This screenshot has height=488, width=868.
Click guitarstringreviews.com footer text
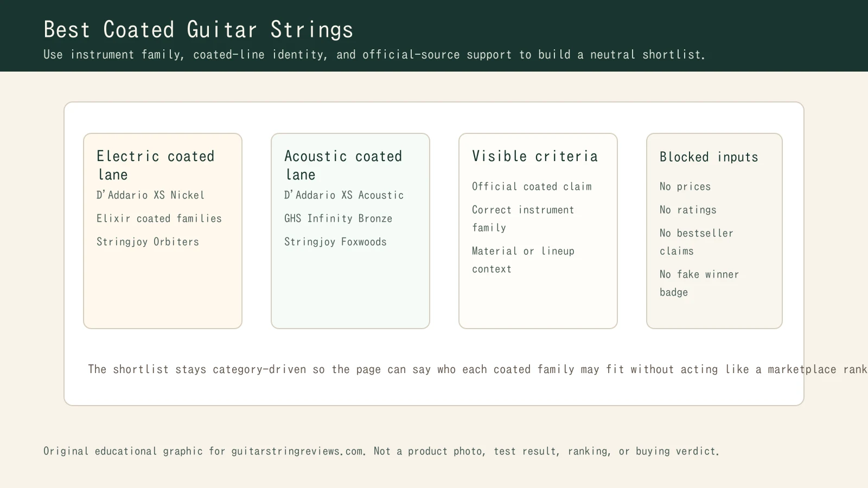pyautogui.click(x=297, y=451)
